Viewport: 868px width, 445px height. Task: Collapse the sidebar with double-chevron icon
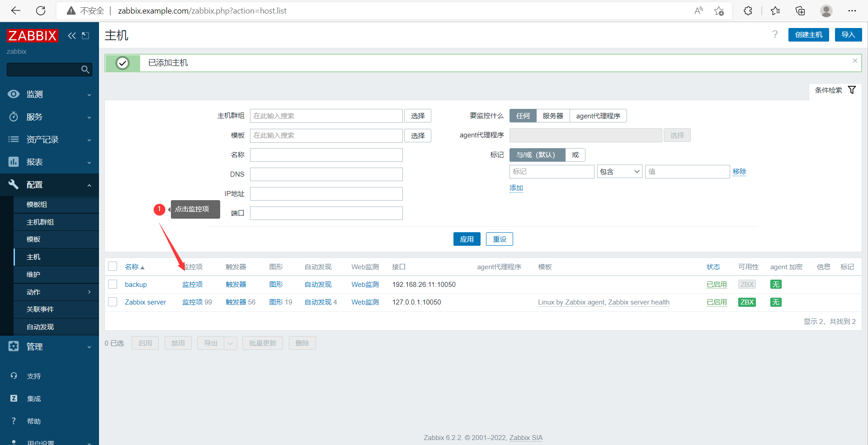click(72, 36)
